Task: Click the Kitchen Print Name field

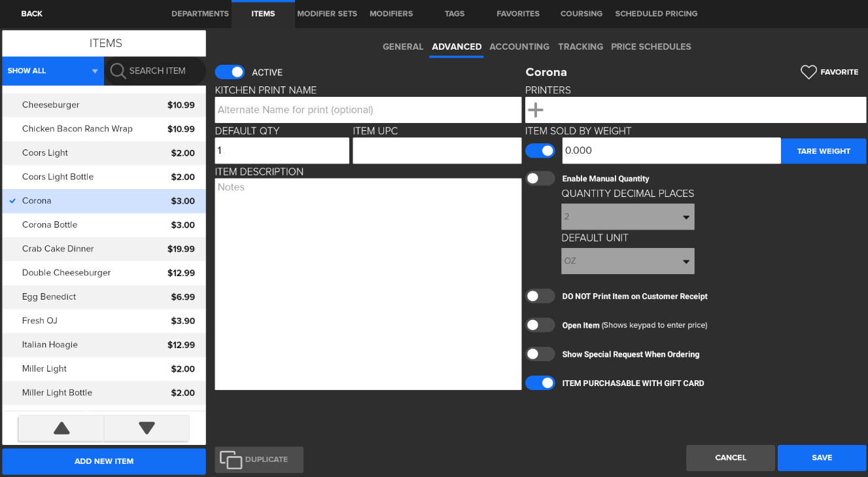Action: pos(368,110)
